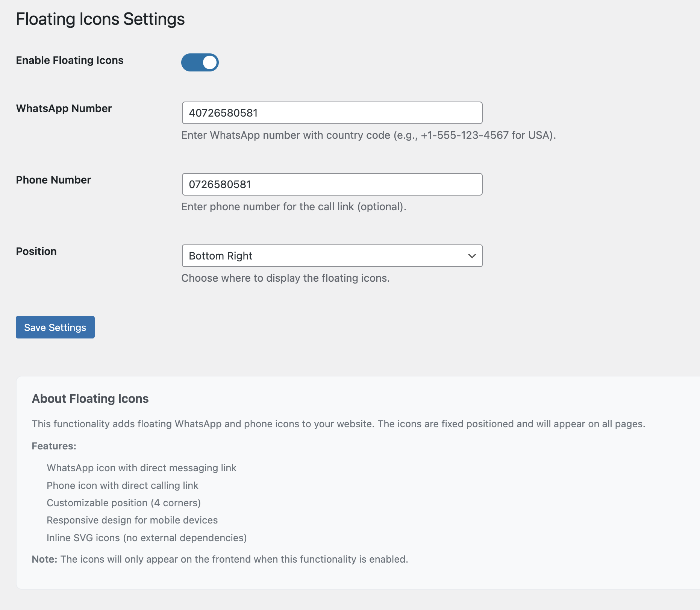This screenshot has width=700, height=610.
Task: Click the Enable Floating Icons label
Action: pos(70,60)
